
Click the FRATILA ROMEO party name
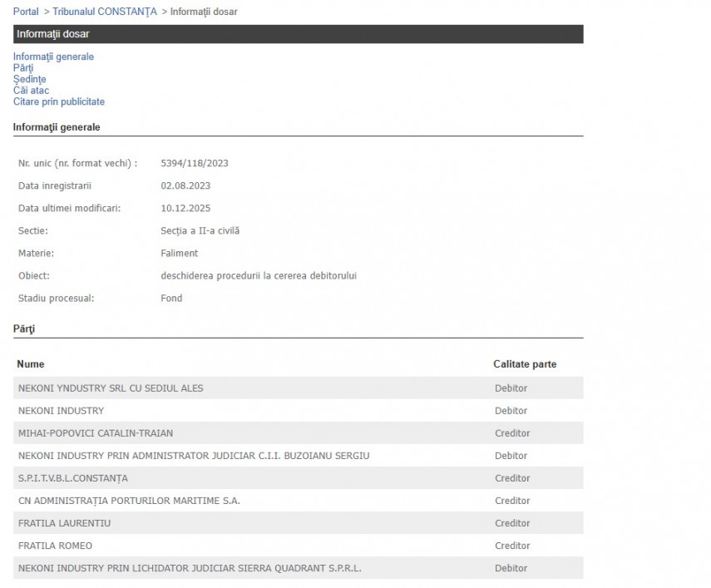pos(55,546)
